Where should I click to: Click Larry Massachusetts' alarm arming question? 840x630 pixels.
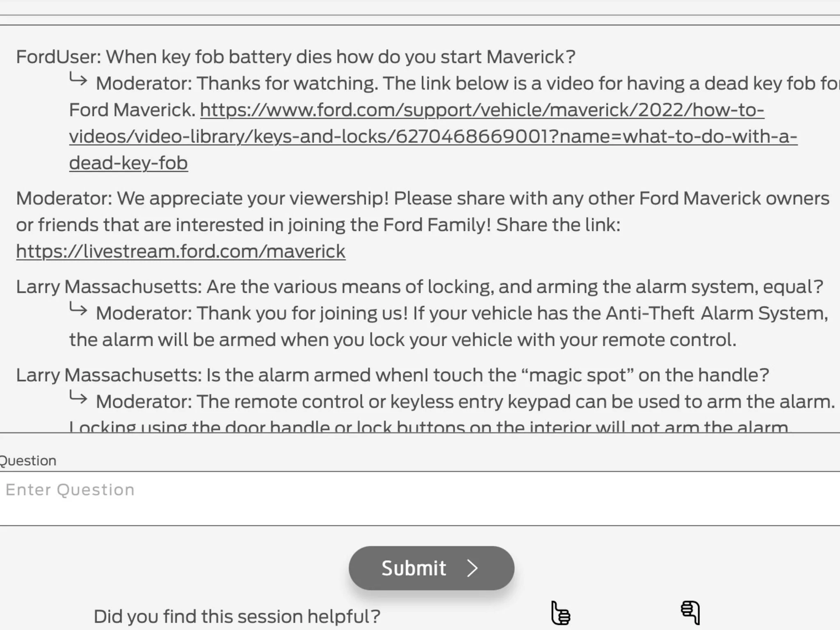420,286
